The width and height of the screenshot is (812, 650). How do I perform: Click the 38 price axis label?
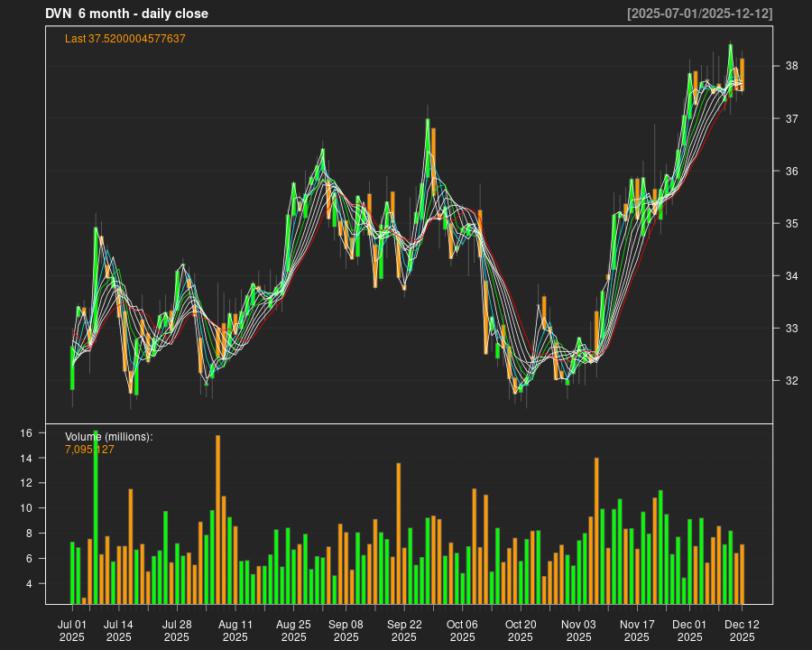791,66
